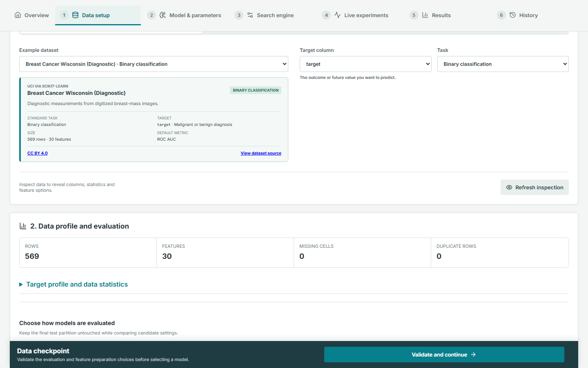This screenshot has width=588, height=368.
Task: Open the Live experiments tab
Action: click(x=361, y=16)
